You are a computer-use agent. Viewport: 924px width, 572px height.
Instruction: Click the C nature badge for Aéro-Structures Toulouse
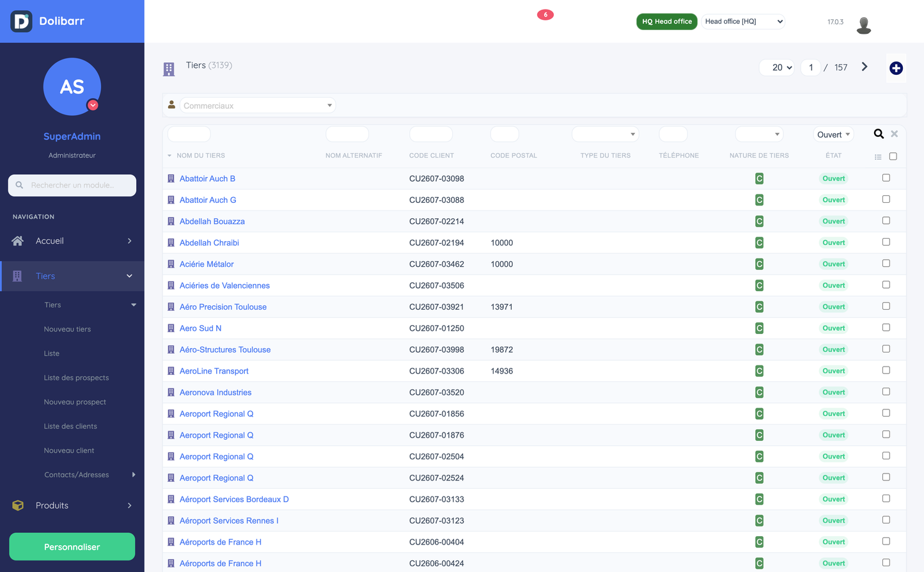[759, 349]
